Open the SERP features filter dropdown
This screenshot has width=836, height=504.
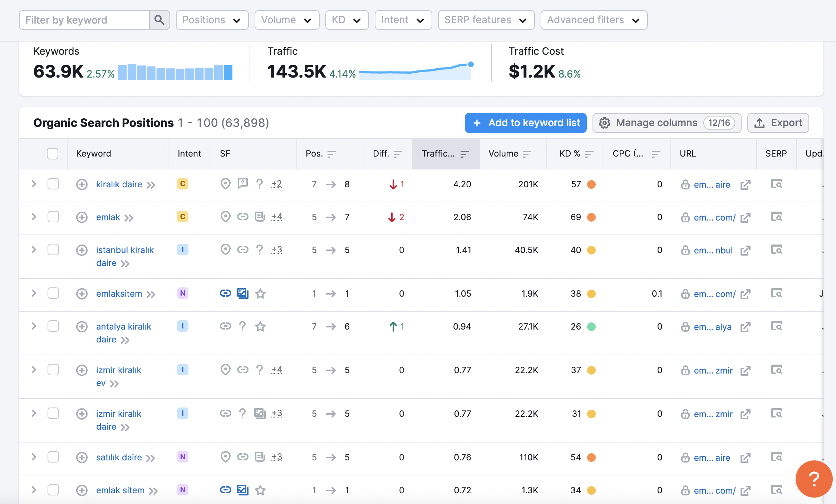coord(486,20)
